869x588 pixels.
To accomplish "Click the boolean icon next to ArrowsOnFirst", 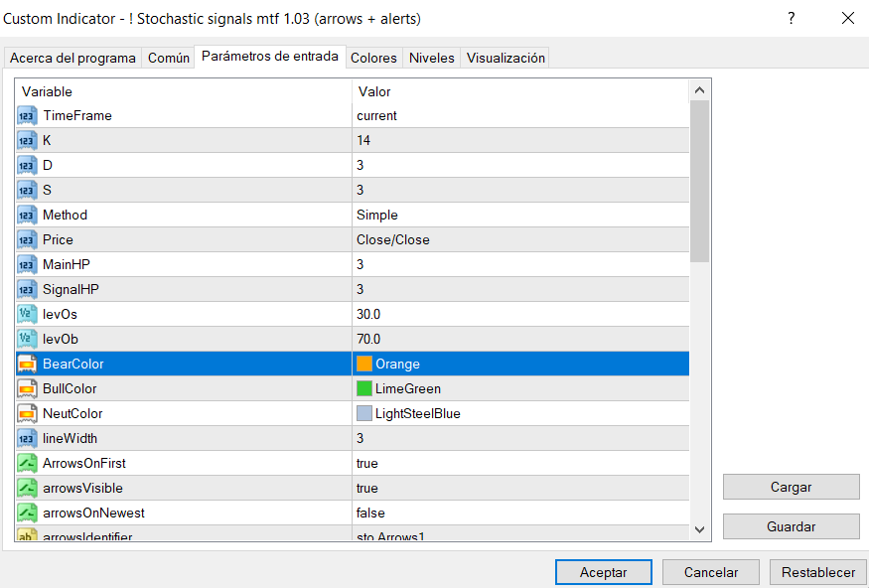I will point(27,464).
